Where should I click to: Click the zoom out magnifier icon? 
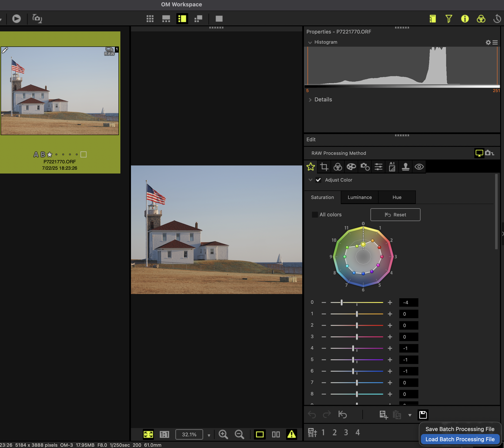coord(239,434)
